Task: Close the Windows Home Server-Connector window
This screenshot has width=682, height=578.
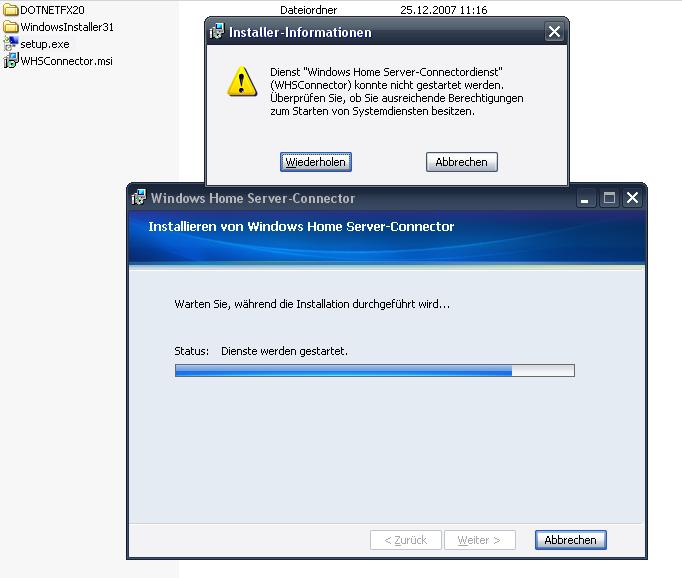Action: pyautogui.click(x=632, y=198)
